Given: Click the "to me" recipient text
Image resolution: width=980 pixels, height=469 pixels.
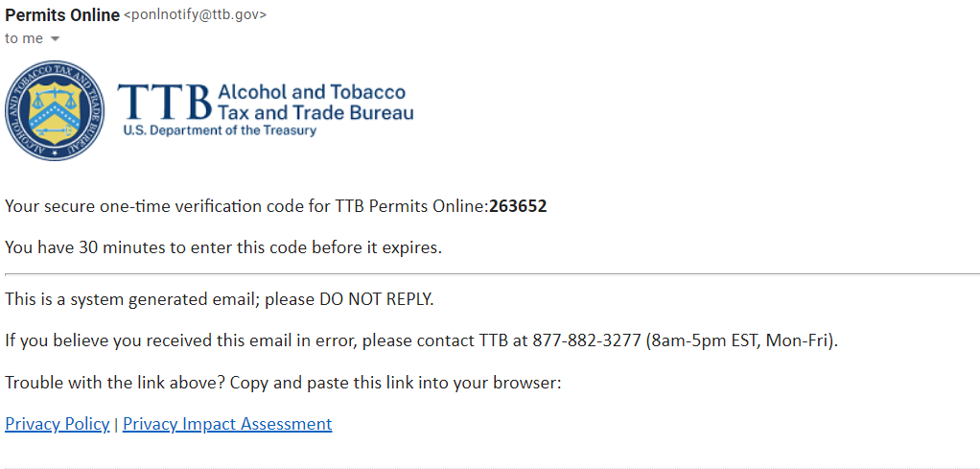Looking at the screenshot, I should pos(24,38).
